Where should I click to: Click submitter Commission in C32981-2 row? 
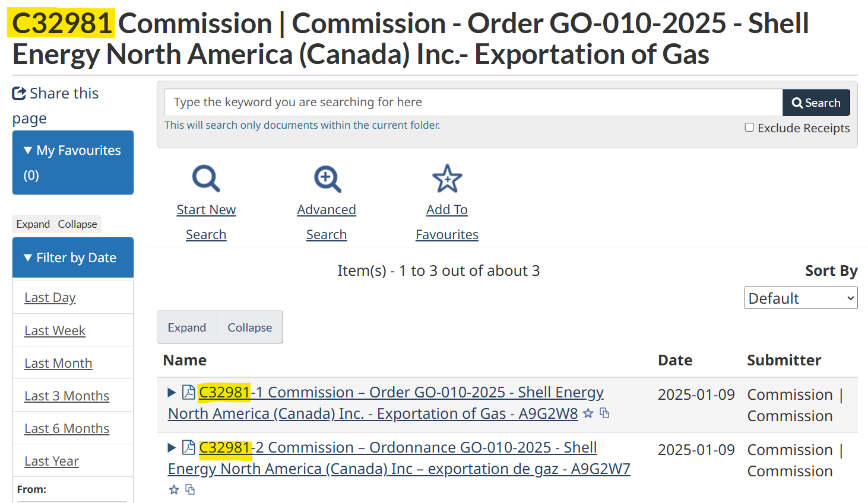coord(795,460)
